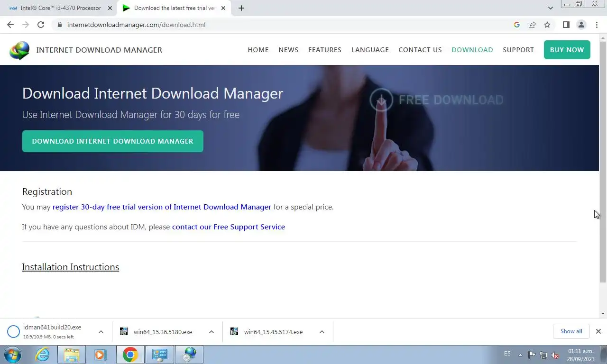This screenshot has width=607, height=364.
Task: Click Action Center flag tray icon
Action: (532, 355)
